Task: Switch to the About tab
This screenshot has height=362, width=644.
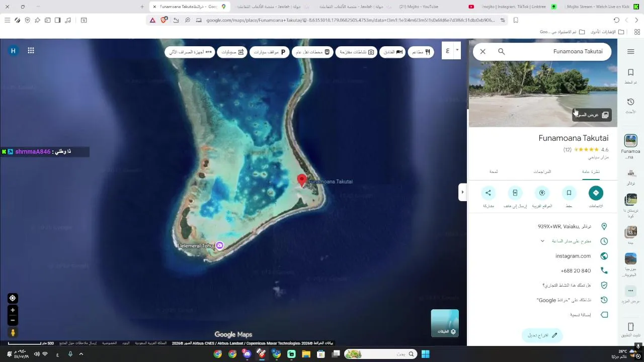Action: click(x=494, y=171)
